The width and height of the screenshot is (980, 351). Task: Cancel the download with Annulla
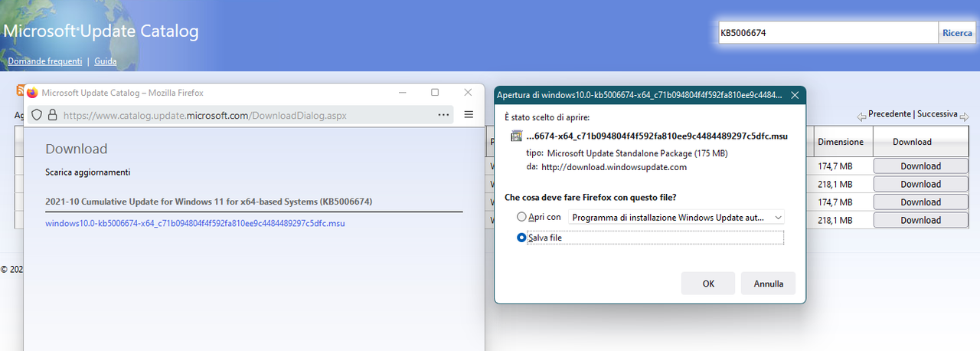coord(768,284)
